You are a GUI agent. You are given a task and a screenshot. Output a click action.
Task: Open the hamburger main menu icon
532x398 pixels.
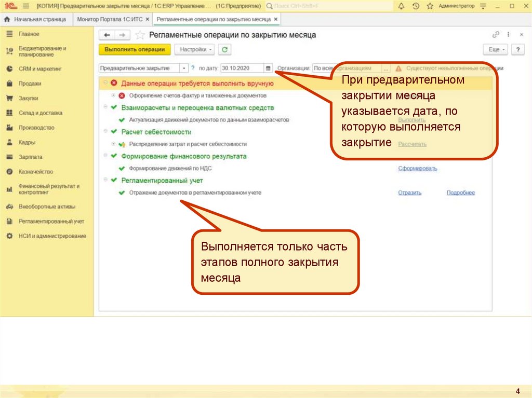[x=26, y=6]
